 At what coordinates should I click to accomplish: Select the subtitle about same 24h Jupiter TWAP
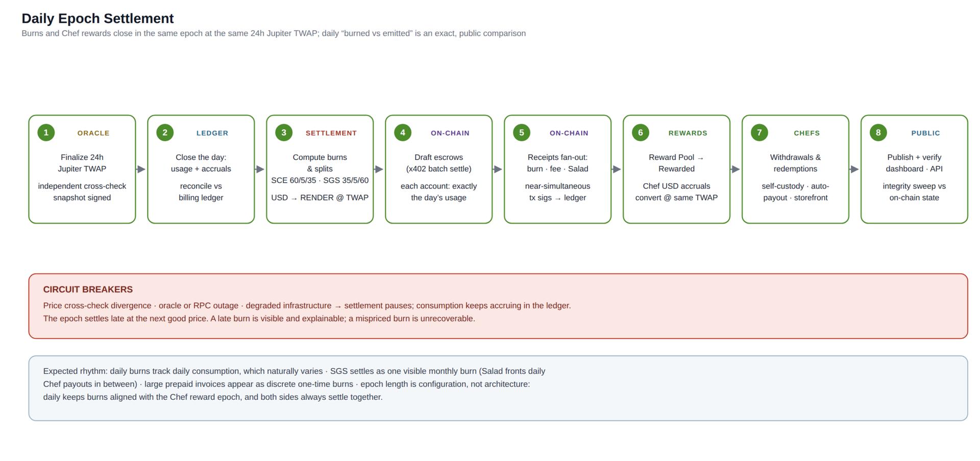274,33
